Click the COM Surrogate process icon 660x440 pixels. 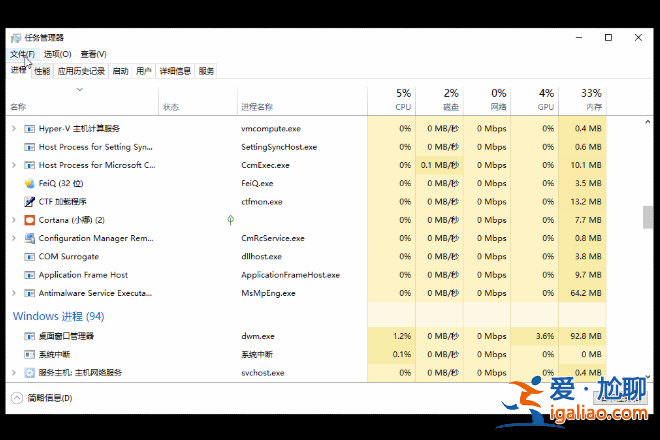point(29,256)
